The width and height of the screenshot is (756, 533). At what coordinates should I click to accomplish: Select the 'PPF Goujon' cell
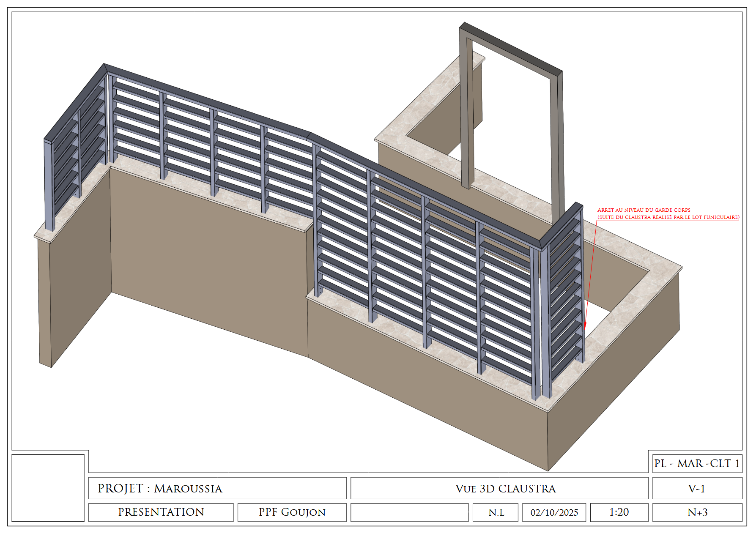[292, 512]
